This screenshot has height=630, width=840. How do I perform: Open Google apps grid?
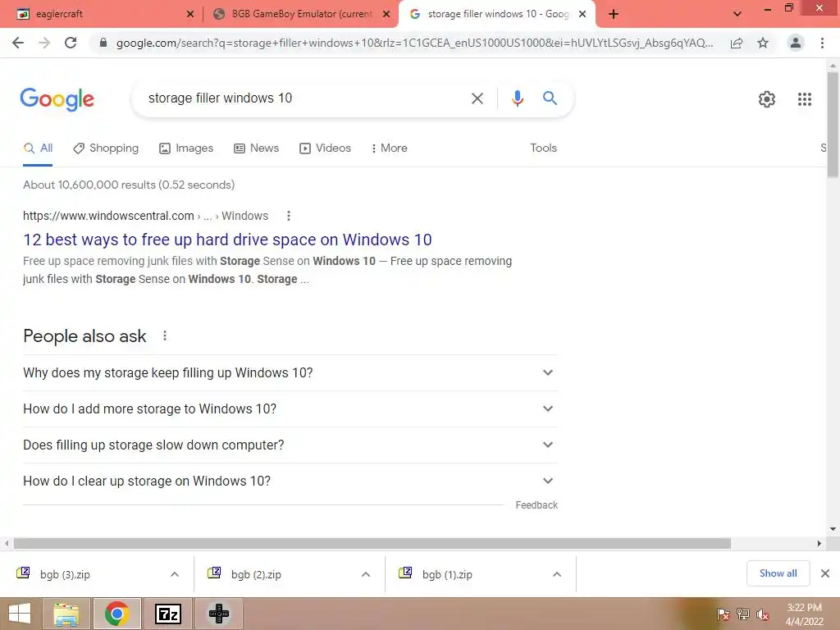point(805,99)
